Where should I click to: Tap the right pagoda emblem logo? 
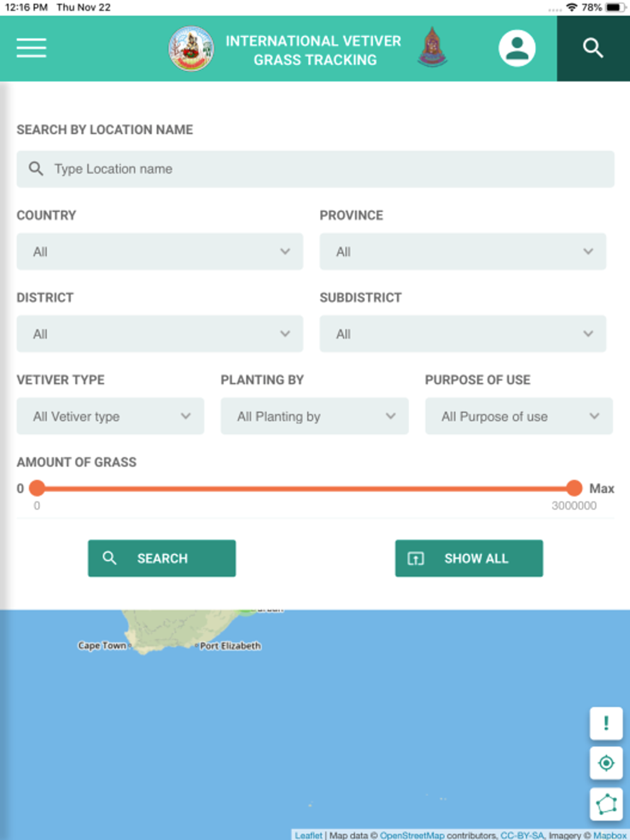(432, 47)
